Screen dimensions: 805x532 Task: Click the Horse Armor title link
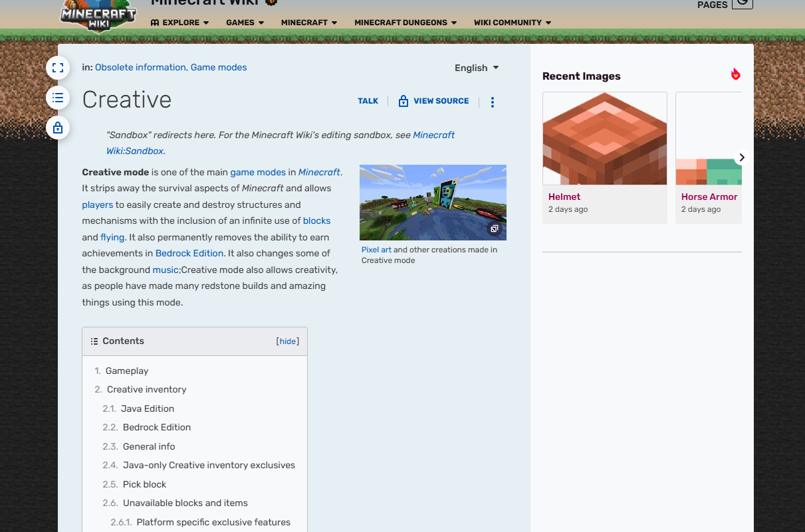(709, 197)
